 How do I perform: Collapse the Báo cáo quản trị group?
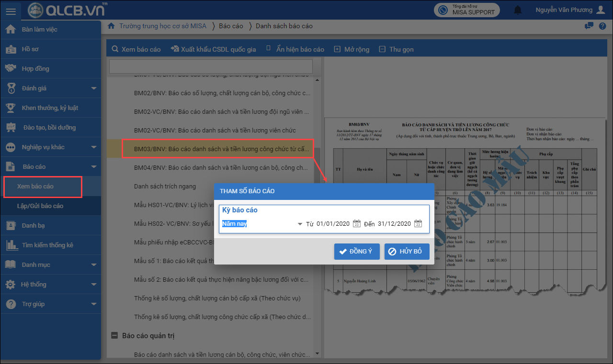114,336
